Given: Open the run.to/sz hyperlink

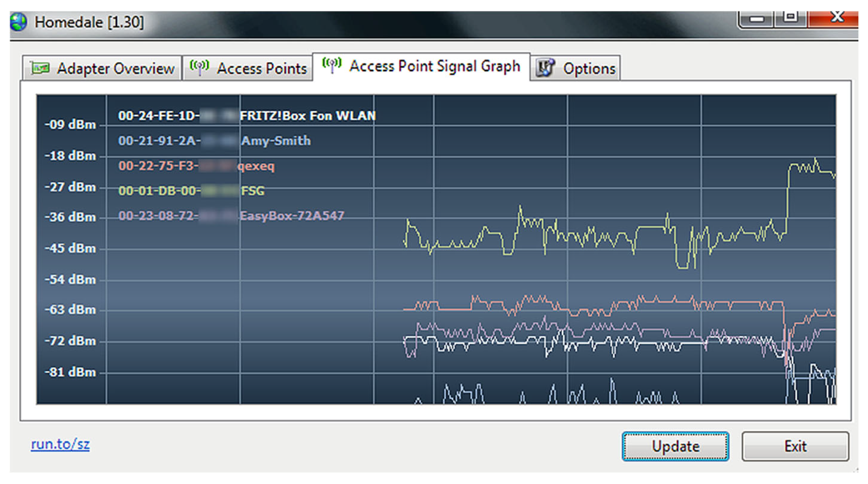Looking at the screenshot, I should (60, 444).
